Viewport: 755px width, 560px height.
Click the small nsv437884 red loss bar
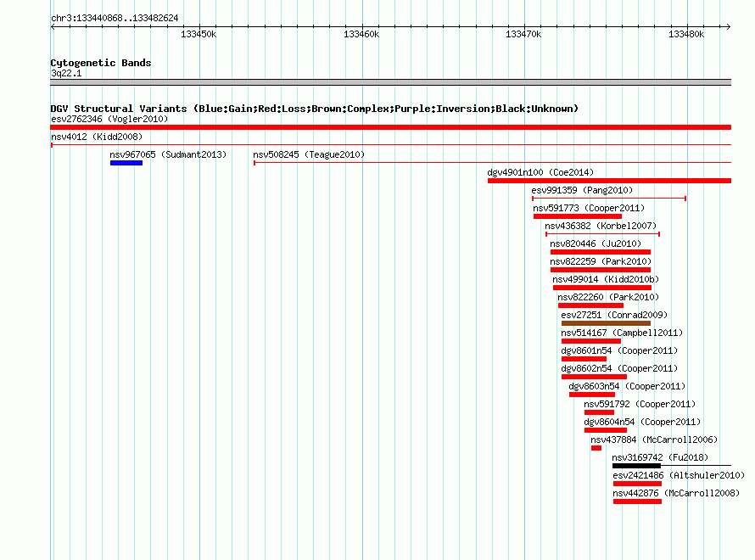coord(596,448)
